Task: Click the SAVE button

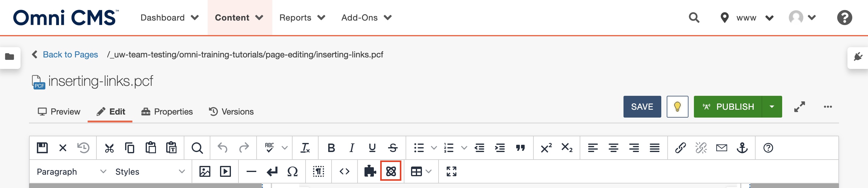Action: (x=642, y=107)
